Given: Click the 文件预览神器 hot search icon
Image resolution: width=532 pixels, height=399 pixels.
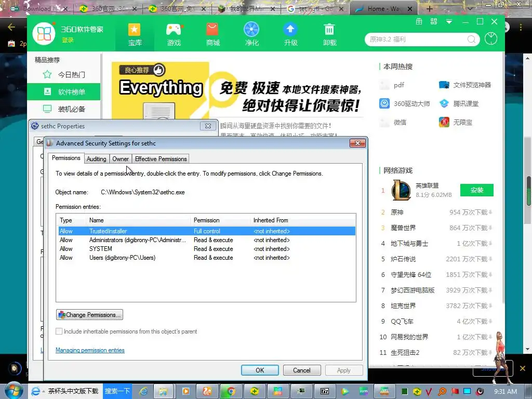Looking at the screenshot, I should 444,85.
